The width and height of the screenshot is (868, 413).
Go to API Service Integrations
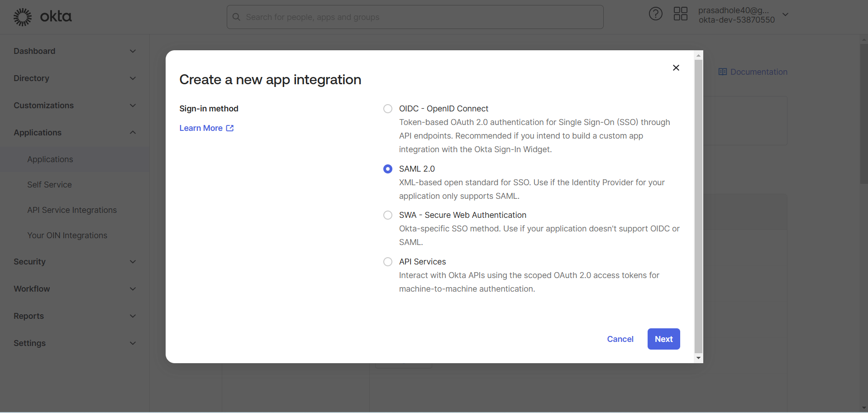[x=72, y=210]
